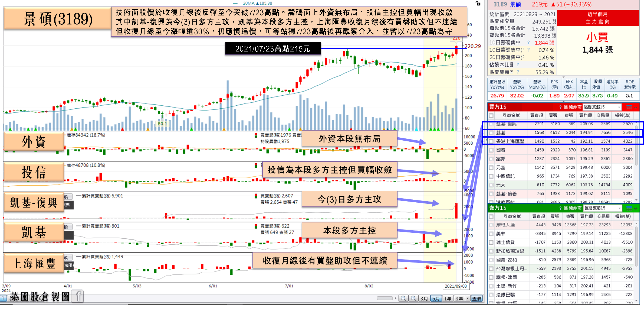Select the 瑞士信貸 seller row
Image resolution: width=644 pixels, height=311 pixels.
tap(561, 242)
